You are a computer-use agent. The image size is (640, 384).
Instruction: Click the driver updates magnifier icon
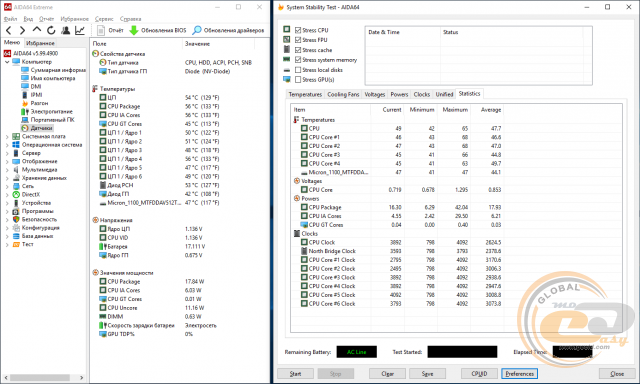[x=197, y=30]
